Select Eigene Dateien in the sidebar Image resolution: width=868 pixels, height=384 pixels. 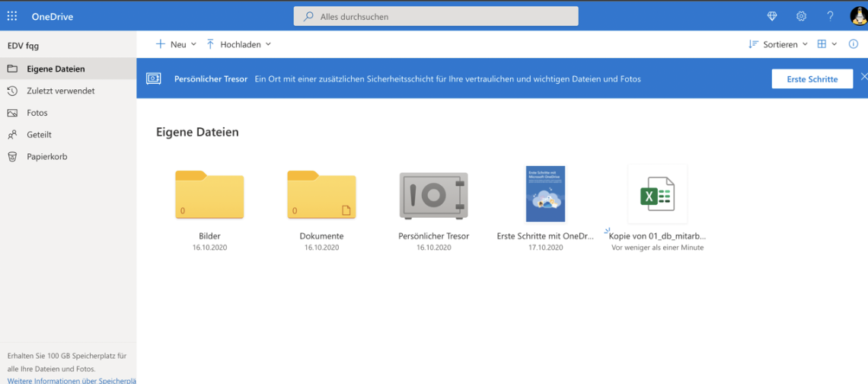click(68, 69)
